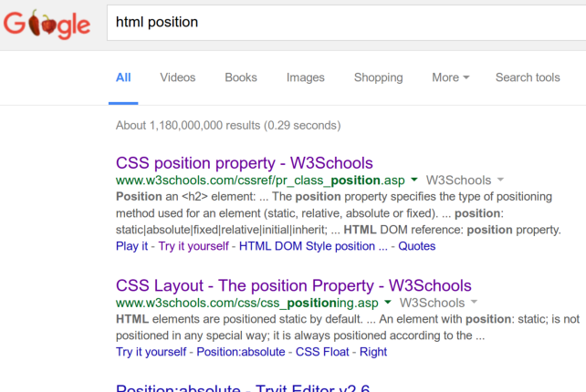
Task: Open the Position:absolute sublink under second result
Action: point(241,352)
